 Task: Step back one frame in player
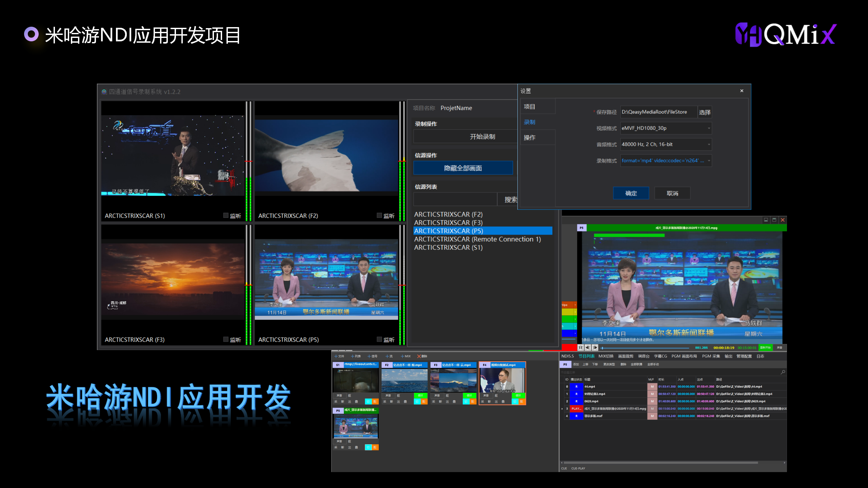pyautogui.click(x=588, y=347)
